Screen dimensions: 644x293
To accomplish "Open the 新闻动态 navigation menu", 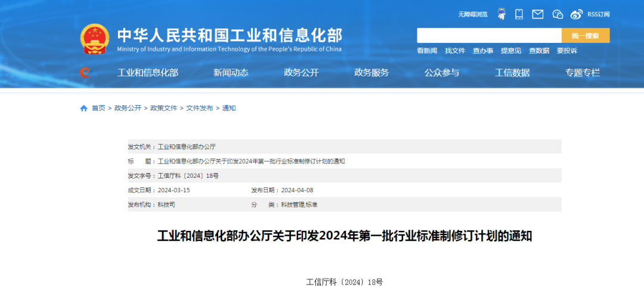I will tap(231, 73).
